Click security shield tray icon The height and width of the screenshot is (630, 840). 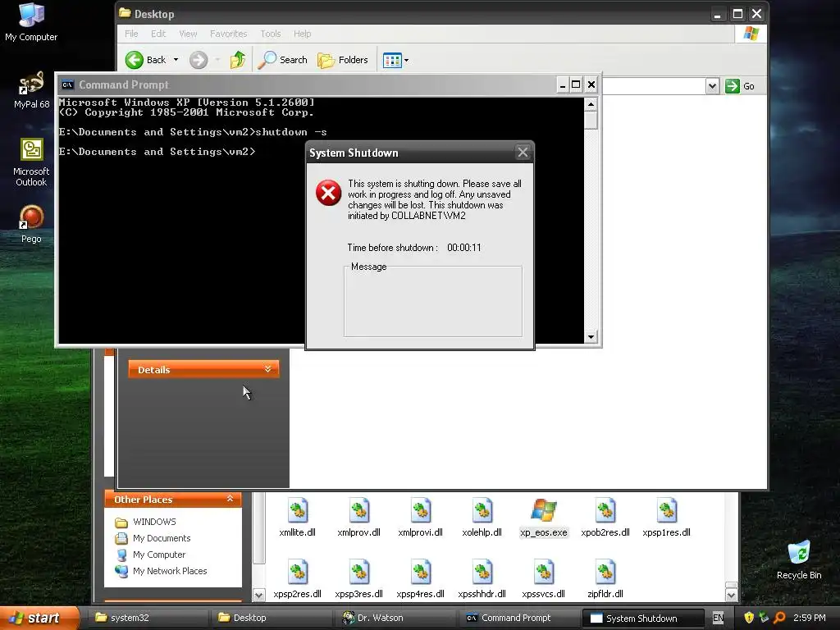click(x=749, y=618)
